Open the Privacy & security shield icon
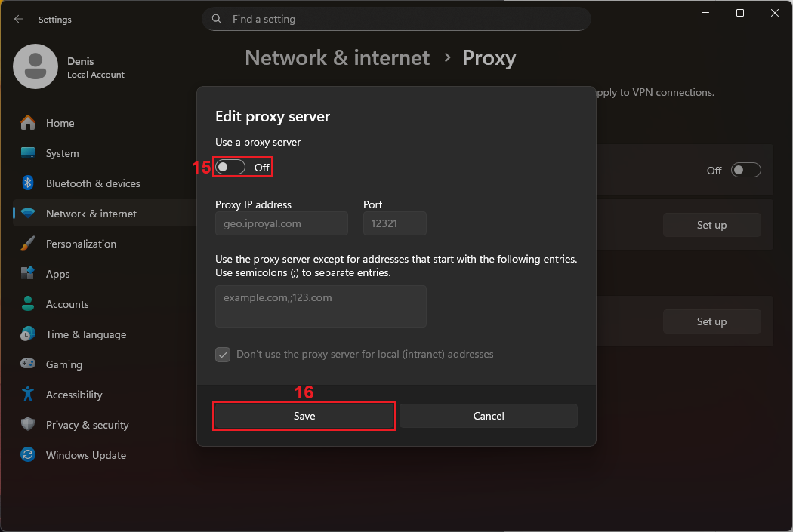 pyautogui.click(x=28, y=424)
